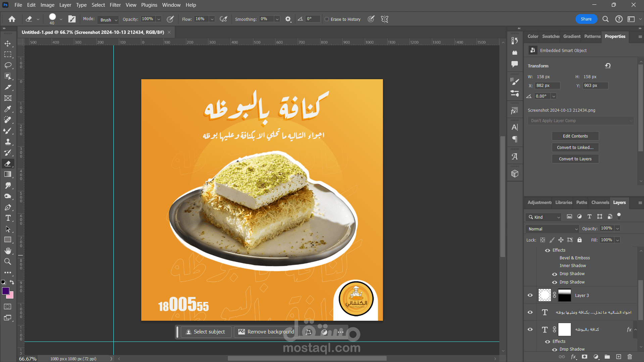The height and width of the screenshot is (362, 644).
Task: Toggle lock all for the layer
Action: coord(580,240)
